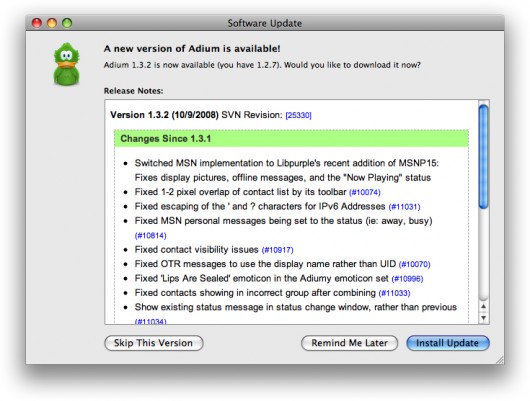530x401 pixels.
Task: Click the scroll up arrow
Action: pyautogui.click(x=483, y=306)
